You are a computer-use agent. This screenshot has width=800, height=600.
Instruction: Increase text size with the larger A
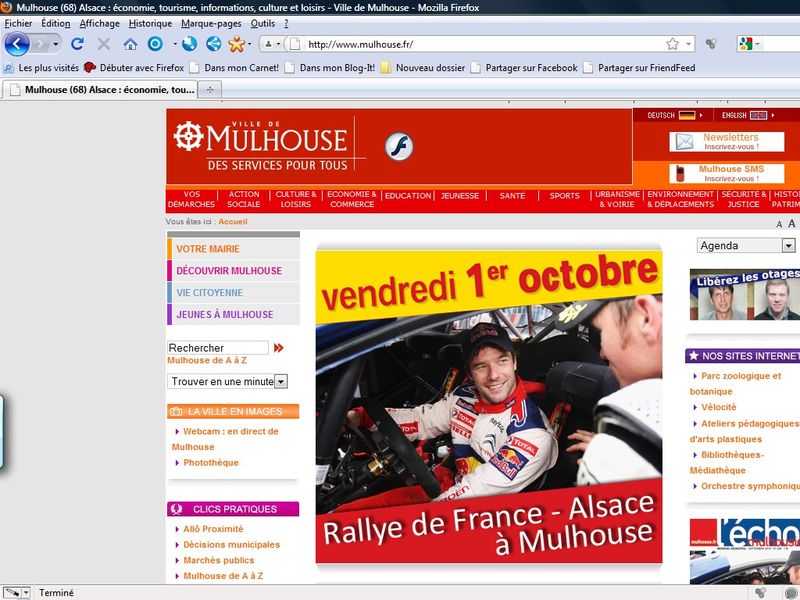pyautogui.click(x=791, y=223)
